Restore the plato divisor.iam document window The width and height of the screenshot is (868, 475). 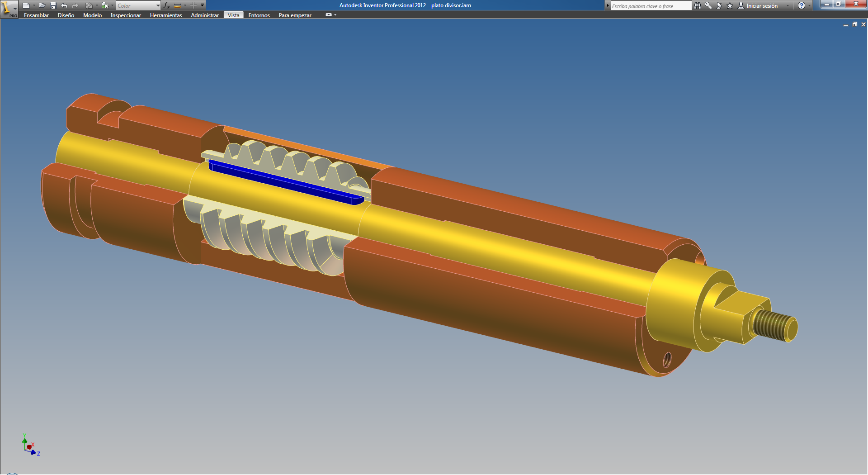coord(854,24)
